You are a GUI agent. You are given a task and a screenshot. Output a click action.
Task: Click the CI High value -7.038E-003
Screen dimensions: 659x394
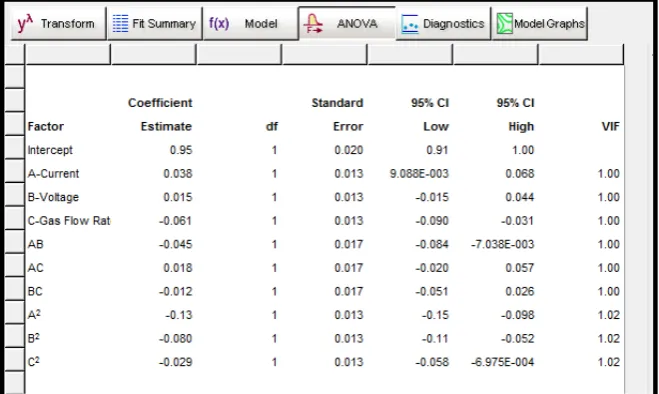503,244
